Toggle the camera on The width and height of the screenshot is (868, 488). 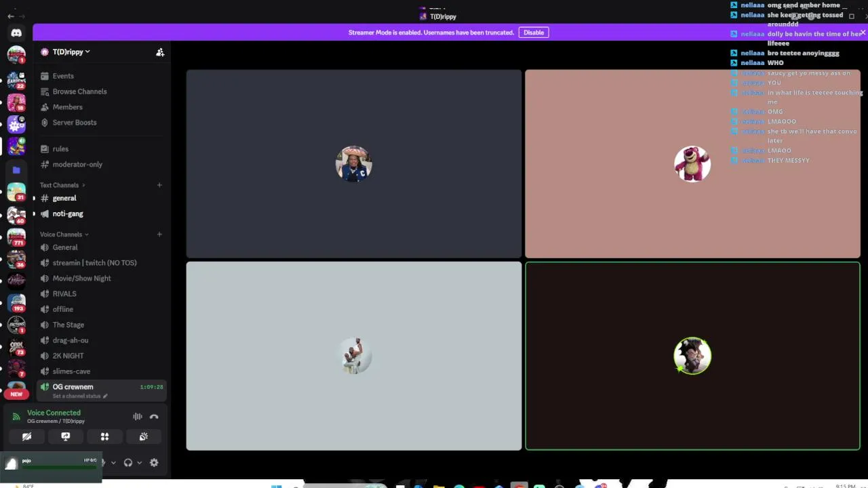[26, 436]
